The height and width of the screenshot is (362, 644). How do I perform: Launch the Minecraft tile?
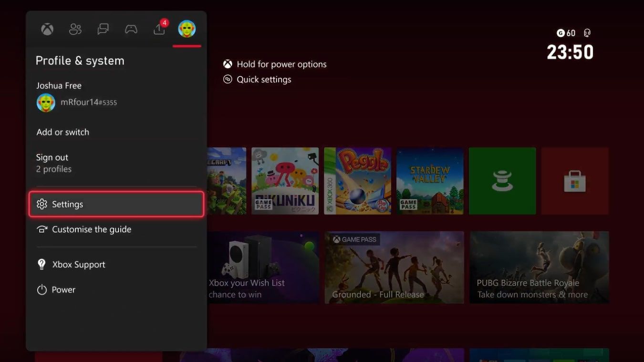pos(227,180)
